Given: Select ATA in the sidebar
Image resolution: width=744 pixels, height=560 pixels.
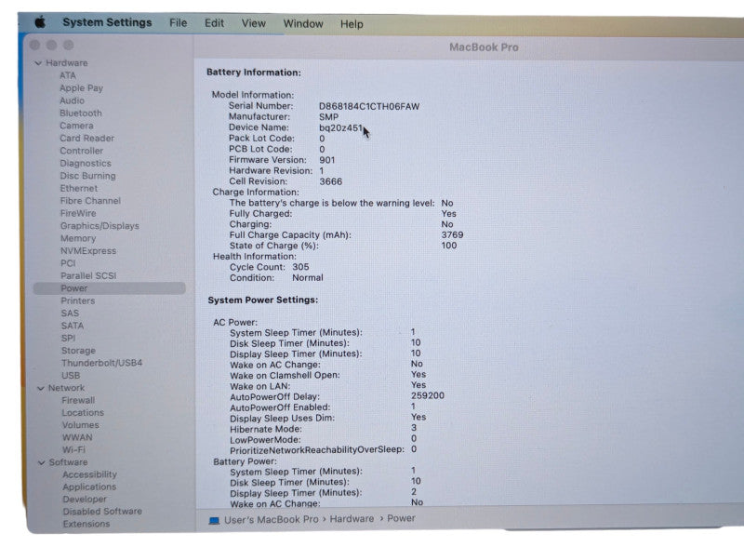Looking at the screenshot, I should coord(68,75).
